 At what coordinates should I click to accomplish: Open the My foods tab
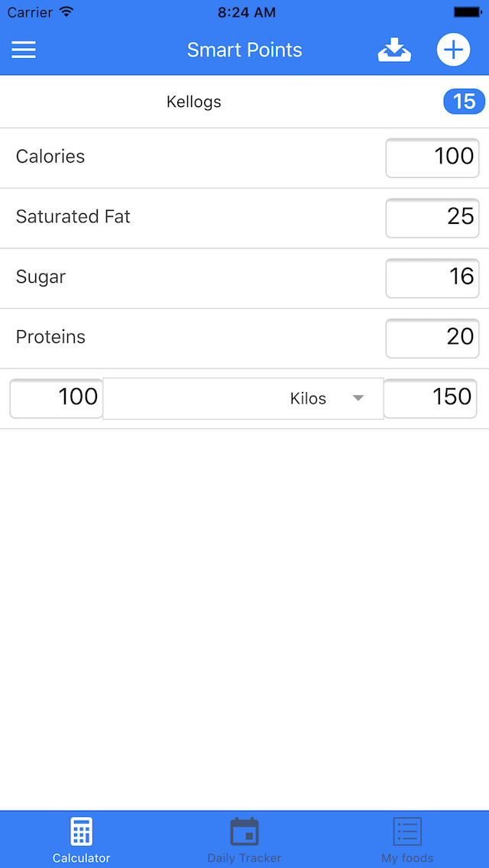(x=406, y=839)
